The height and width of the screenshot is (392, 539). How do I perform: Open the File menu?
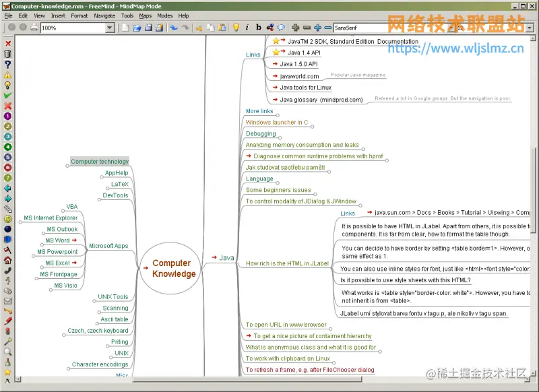[8, 15]
